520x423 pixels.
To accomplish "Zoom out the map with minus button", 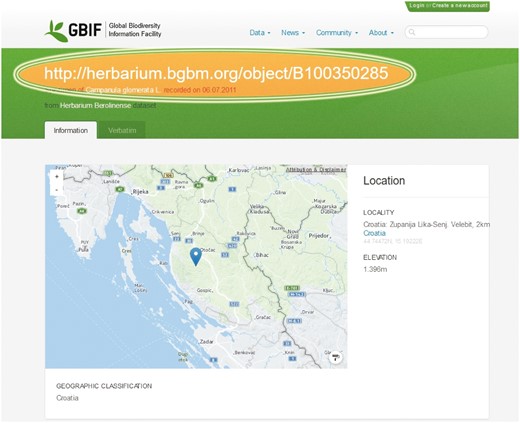I will pyautogui.click(x=57, y=189).
